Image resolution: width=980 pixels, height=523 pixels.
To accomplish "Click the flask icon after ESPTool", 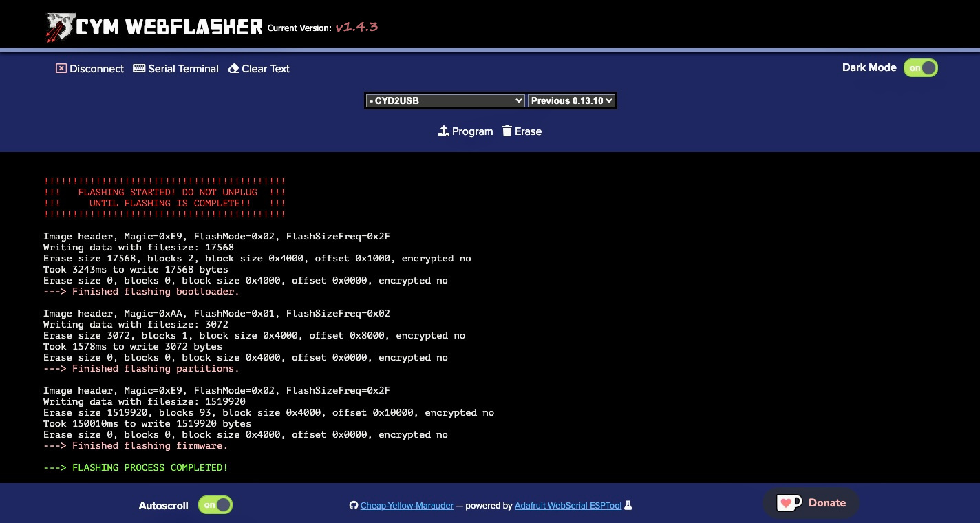I will tap(628, 506).
